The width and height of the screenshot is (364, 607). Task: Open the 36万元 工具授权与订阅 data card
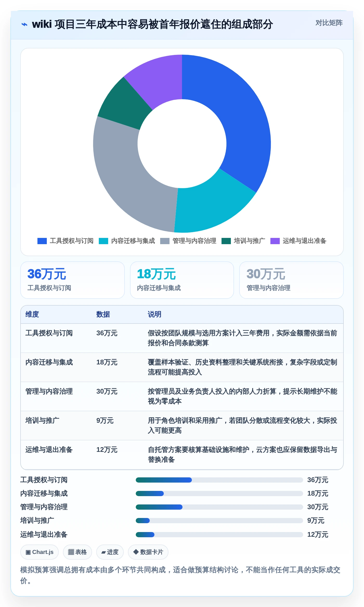73,280
